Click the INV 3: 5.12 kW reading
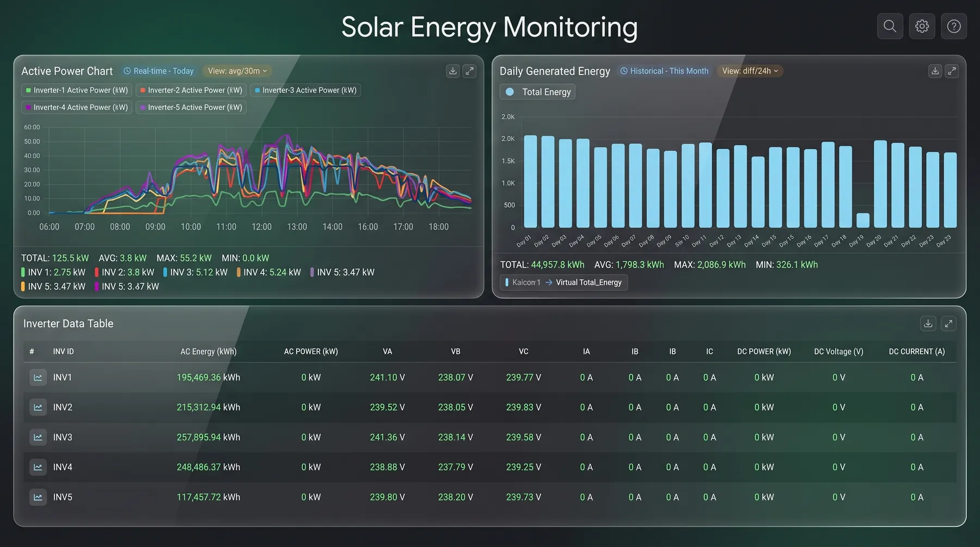Image resolution: width=980 pixels, height=547 pixels. pos(195,273)
